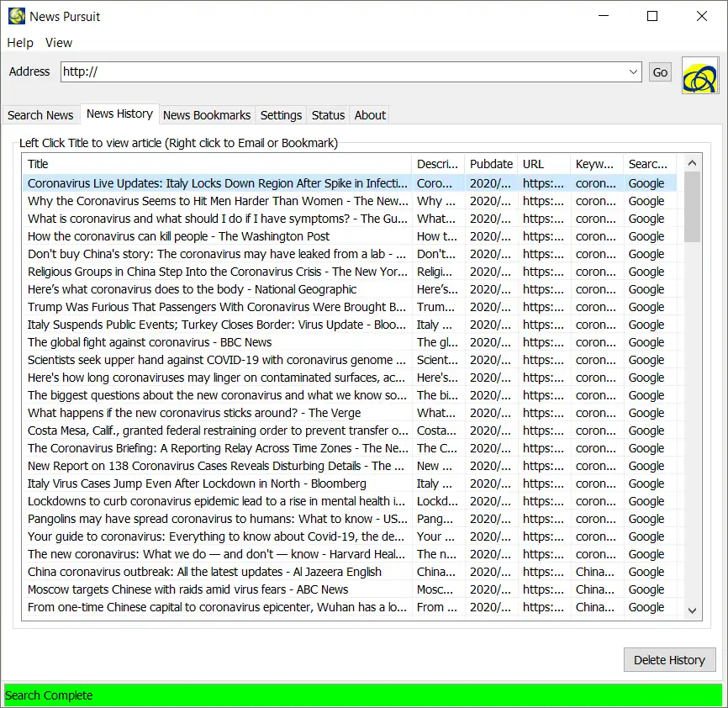
Task: Open the View menu
Action: coord(59,43)
